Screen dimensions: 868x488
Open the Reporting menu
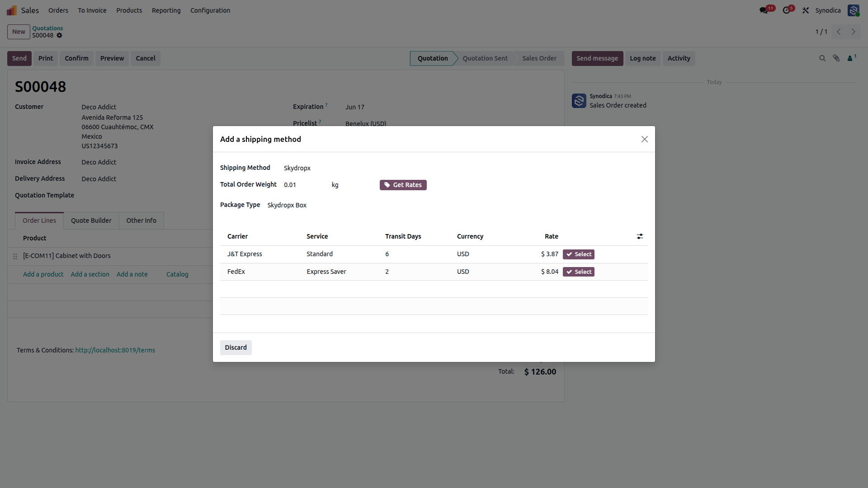[x=166, y=10]
